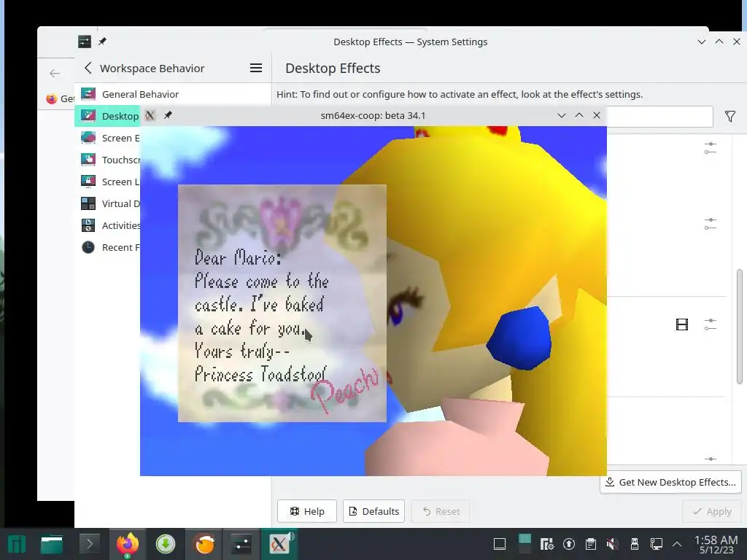Switch to the sm64ex-coop X taskbar entry

click(x=279, y=544)
